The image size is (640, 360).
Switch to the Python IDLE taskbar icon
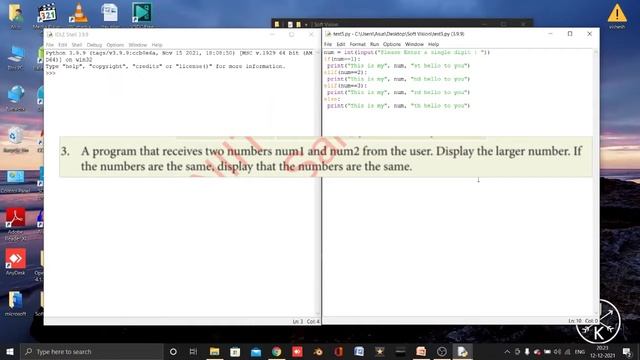point(462,351)
